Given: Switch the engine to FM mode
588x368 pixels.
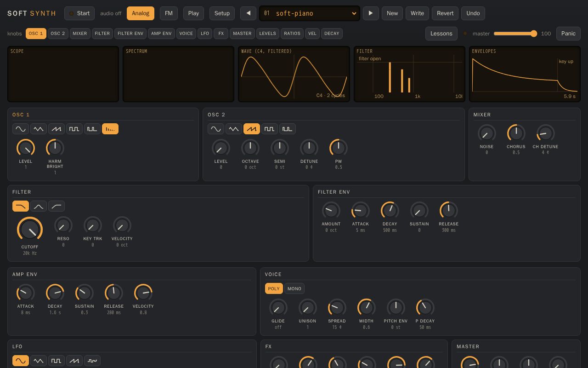Looking at the screenshot, I should point(169,13).
